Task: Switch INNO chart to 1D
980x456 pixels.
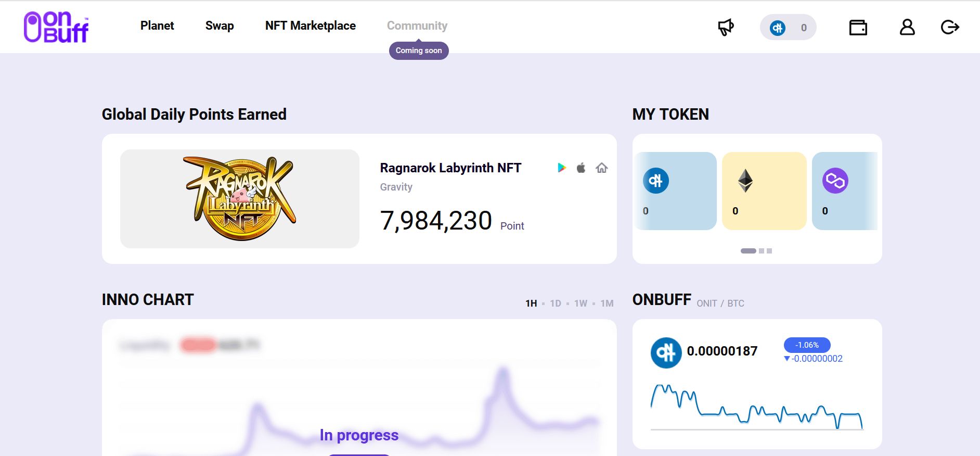Action: click(556, 303)
